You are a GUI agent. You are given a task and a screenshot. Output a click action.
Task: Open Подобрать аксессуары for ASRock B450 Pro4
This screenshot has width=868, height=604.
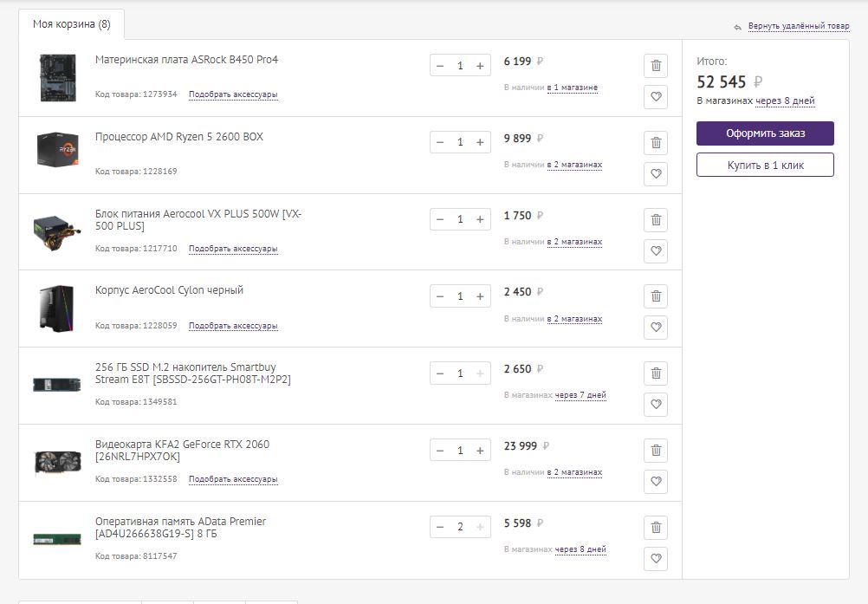tap(233, 94)
